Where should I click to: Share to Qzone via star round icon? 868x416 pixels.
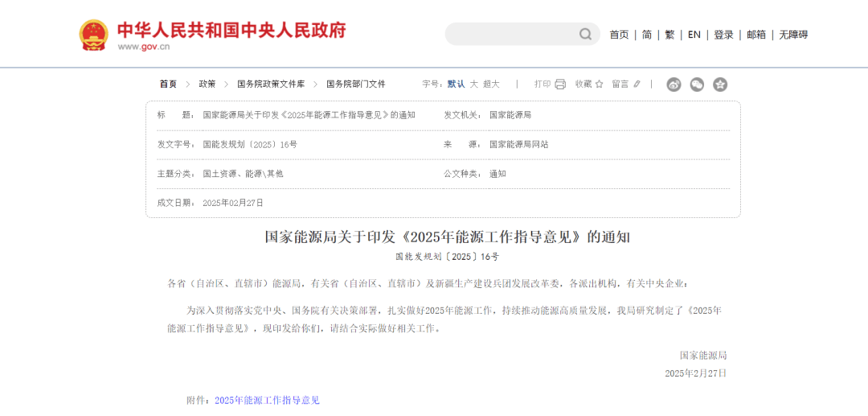[720, 84]
